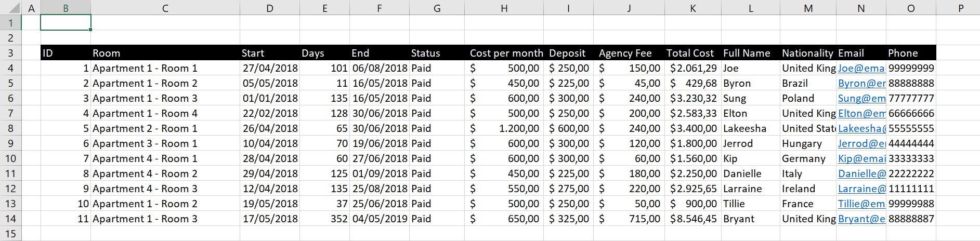Open Danielle's email link
The image size is (980, 241).
pyautogui.click(x=861, y=173)
